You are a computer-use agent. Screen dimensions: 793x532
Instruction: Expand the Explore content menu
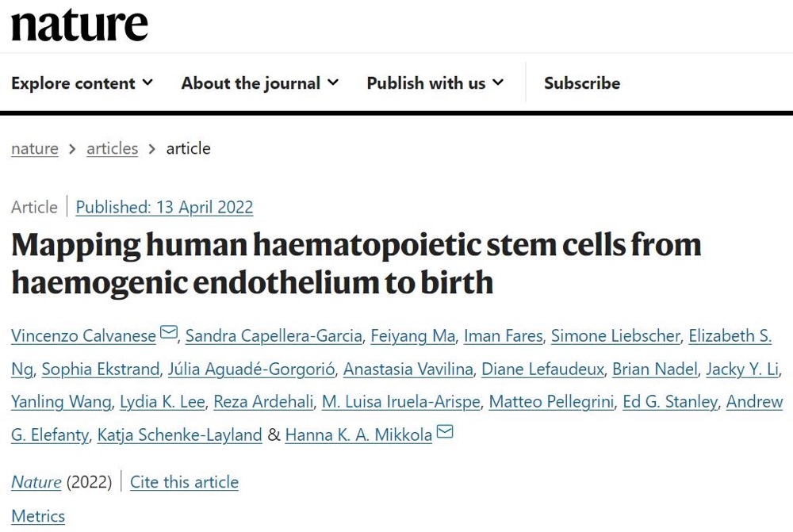82,83
